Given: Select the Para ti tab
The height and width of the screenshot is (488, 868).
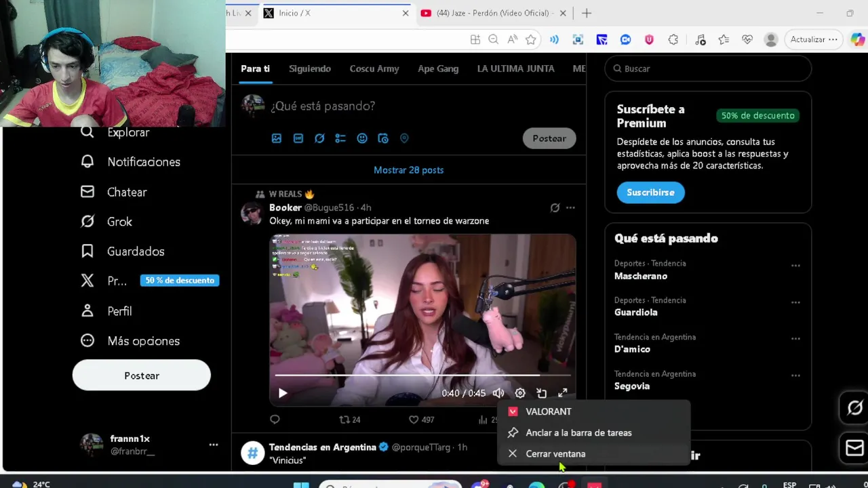Looking at the screenshot, I should click(255, 68).
